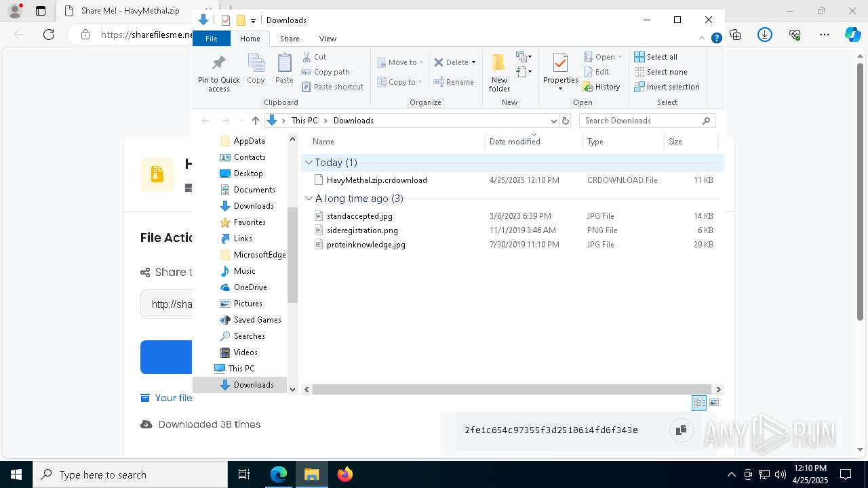The image size is (868, 488).
Task: Open Explorer Help icon
Action: 716,39
